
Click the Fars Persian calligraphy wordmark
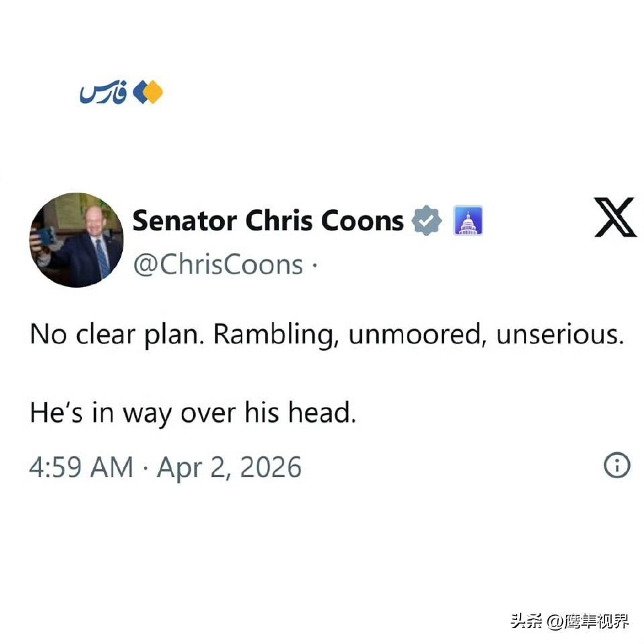tap(103, 92)
